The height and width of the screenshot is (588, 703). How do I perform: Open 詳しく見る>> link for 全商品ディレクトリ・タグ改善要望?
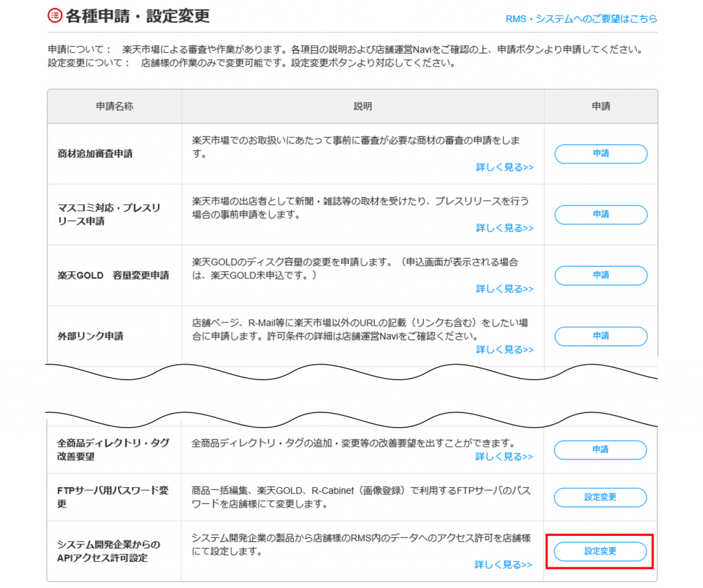tap(505, 457)
